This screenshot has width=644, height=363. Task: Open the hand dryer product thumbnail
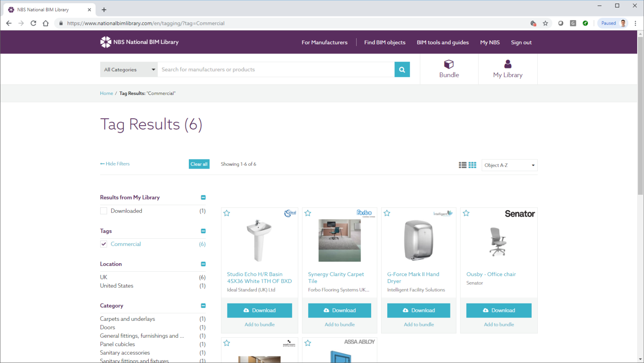point(419,241)
